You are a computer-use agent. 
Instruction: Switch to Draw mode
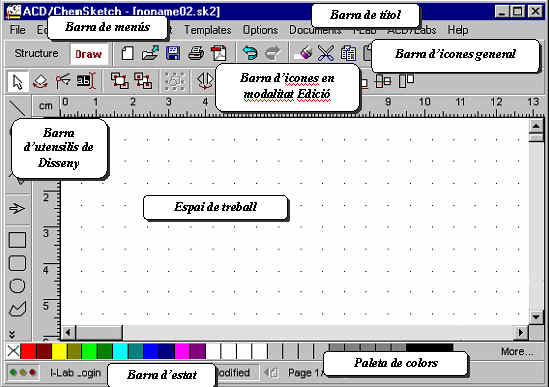click(89, 54)
